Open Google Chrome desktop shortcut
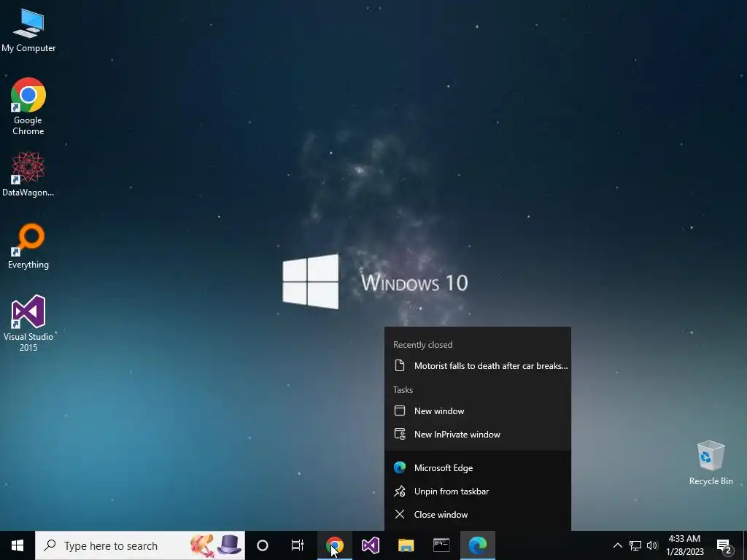Screen dimensions: 747x560 (x=28, y=106)
